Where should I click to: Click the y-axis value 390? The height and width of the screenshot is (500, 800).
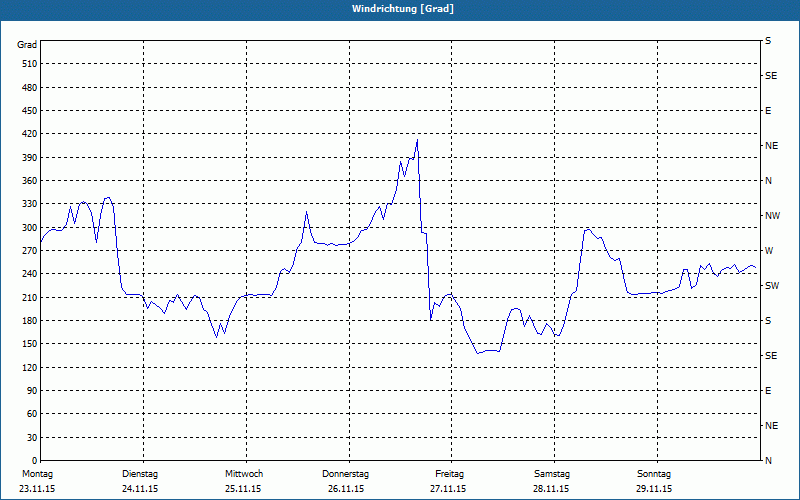(30, 158)
